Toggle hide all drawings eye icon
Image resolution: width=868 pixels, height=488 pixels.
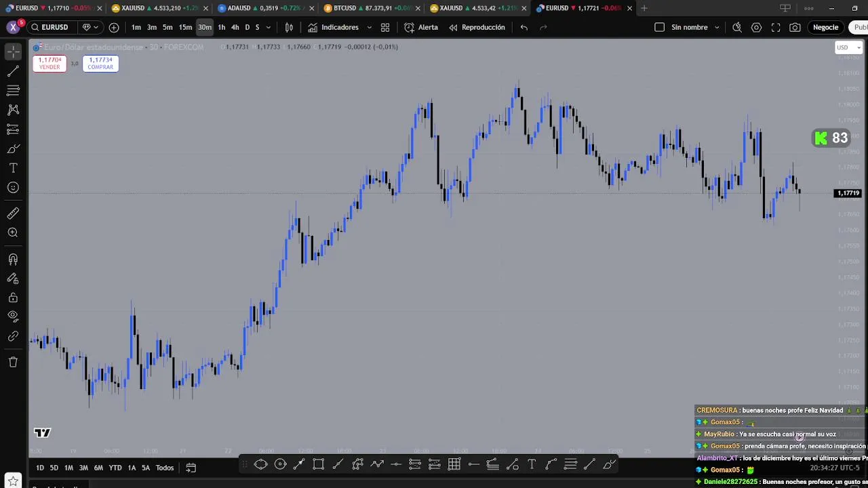coord(13,317)
